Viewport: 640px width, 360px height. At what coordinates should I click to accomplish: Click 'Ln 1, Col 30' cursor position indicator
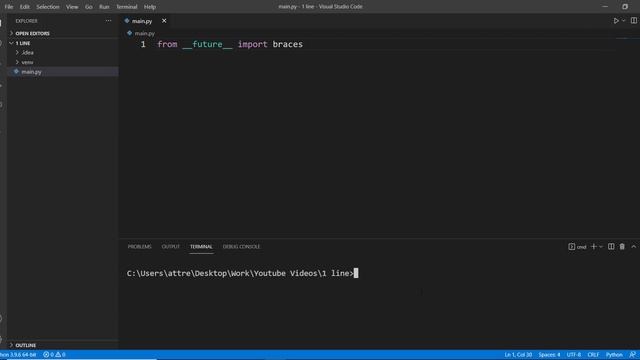pos(518,355)
